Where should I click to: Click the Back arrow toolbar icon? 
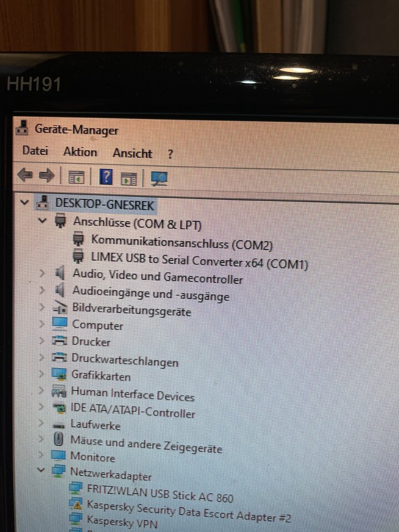click(x=25, y=176)
